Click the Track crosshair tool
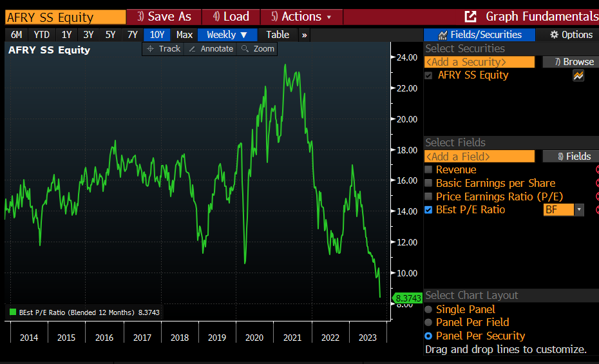Viewport: 599px width, 364px height. [x=164, y=49]
